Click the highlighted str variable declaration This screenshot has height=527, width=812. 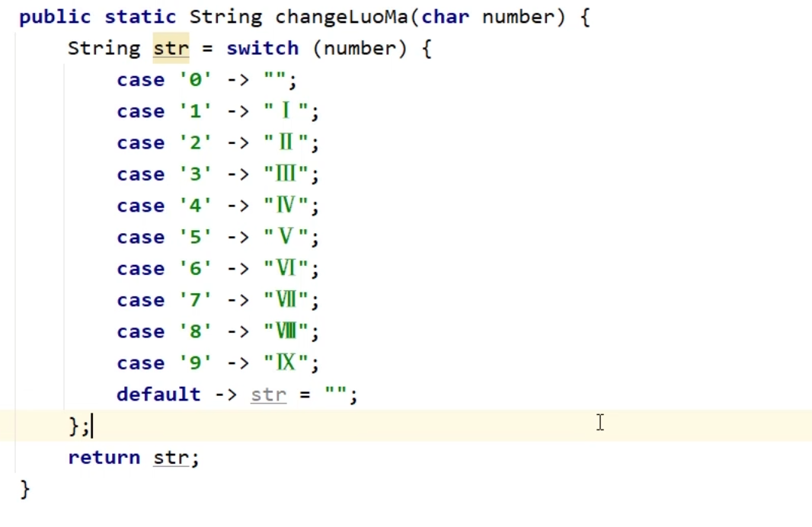click(171, 49)
